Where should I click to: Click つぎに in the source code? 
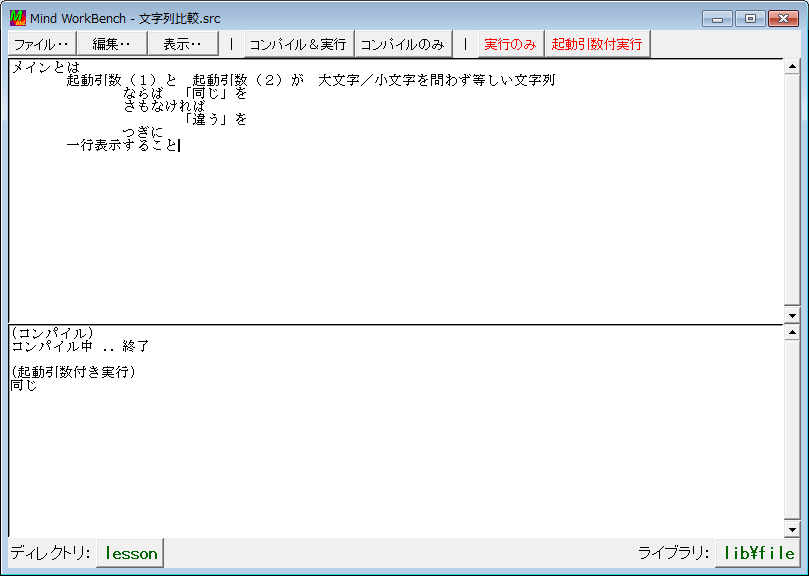coord(143,133)
